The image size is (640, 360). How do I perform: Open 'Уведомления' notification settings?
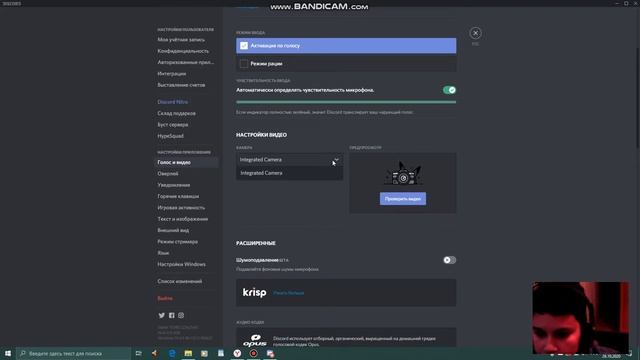pyautogui.click(x=174, y=185)
